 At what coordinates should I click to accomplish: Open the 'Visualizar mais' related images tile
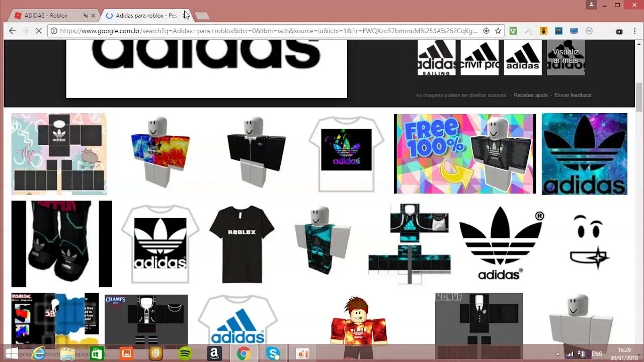click(x=566, y=57)
